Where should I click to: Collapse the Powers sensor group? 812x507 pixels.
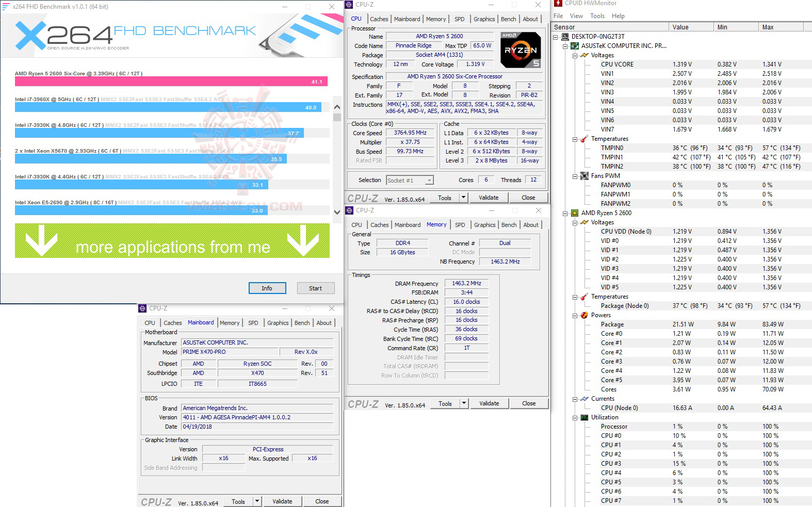point(575,315)
